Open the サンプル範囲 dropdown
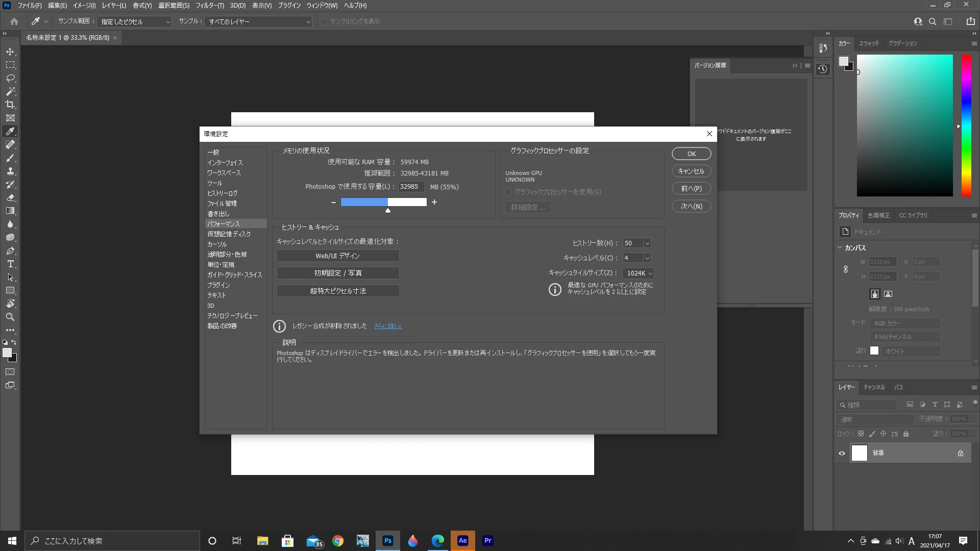 [x=135, y=22]
